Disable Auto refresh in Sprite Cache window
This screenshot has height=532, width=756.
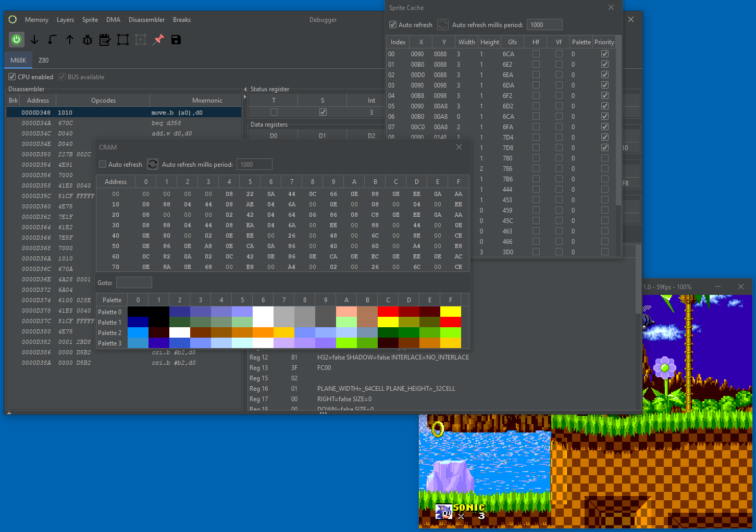(393, 24)
